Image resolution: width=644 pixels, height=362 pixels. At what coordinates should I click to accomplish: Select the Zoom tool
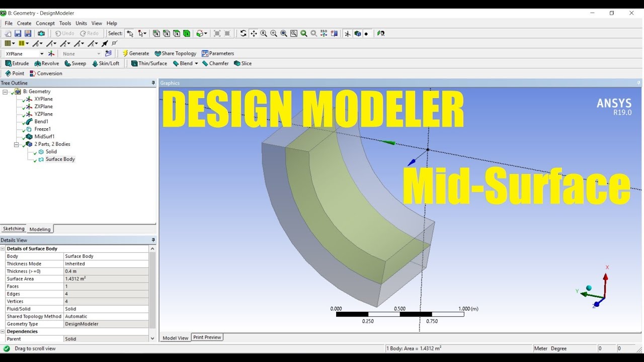click(264, 33)
